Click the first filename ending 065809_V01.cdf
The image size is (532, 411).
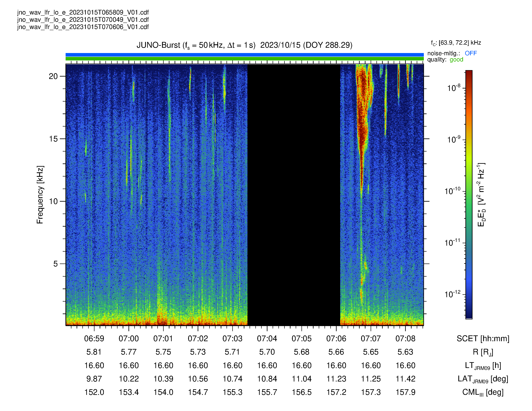coord(83,12)
